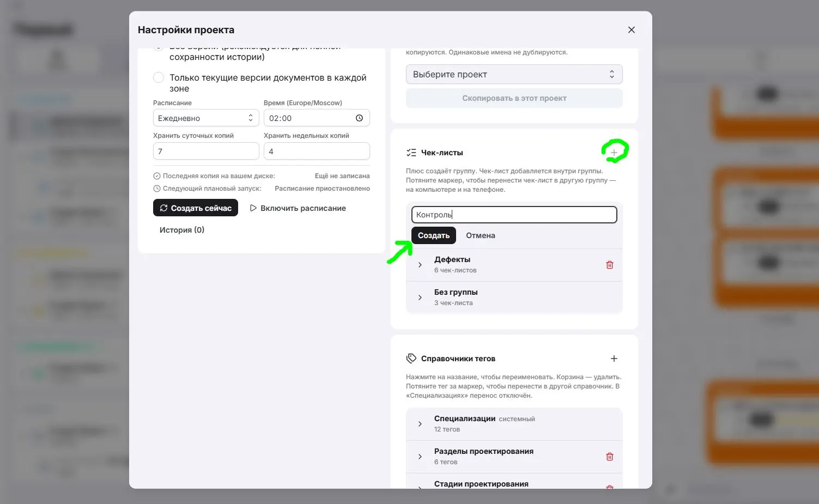Add a new tag directory with plus icon
Image resolution: width=819 pixels, height=504 pixels.
pos(614,359)
